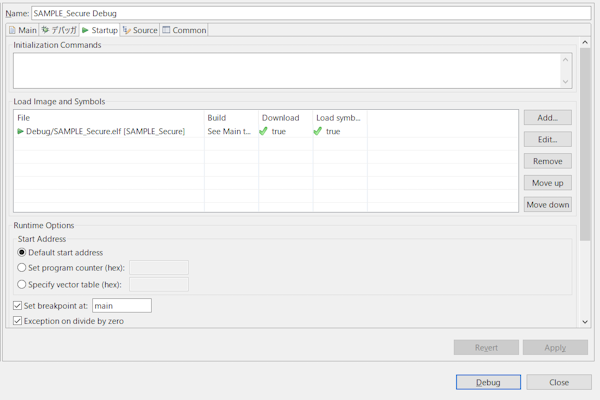This screenshot has width=600, height=400.
Task: Toggle the Set breakpoint at checkbox
Action: [17, 305]
